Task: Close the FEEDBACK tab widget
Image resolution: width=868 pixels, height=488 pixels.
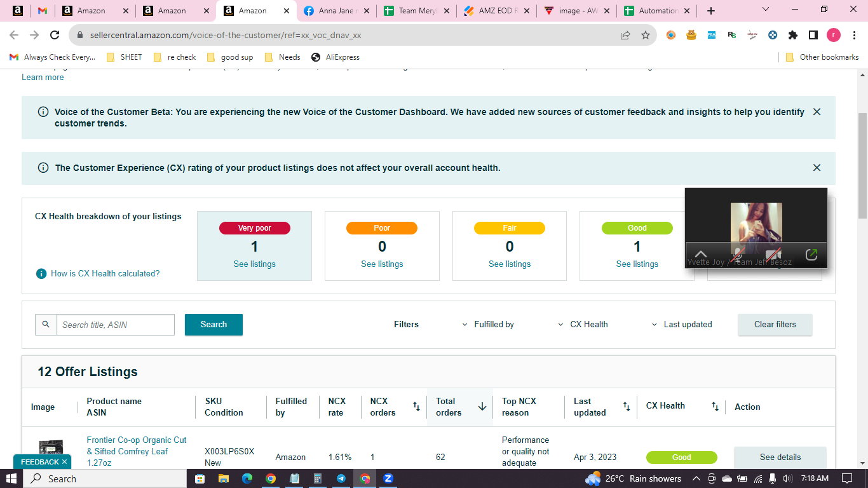Action: point(64,462)
